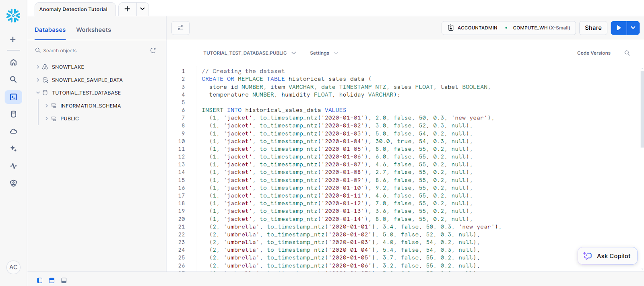
Task: Collapse the TUTORIAL_TEST_DATABASE node
Action: pyautogui.click(x=38, y=93)
